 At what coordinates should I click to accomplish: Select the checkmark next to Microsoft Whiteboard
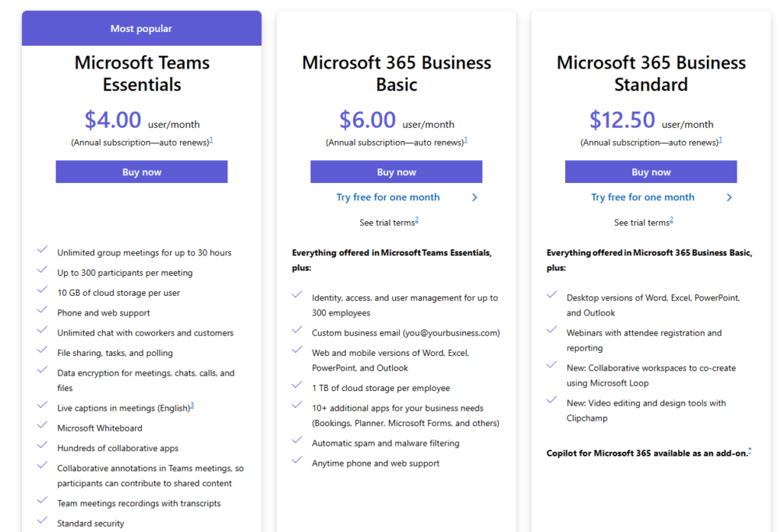pyautogui.click(x=42, y=425)
